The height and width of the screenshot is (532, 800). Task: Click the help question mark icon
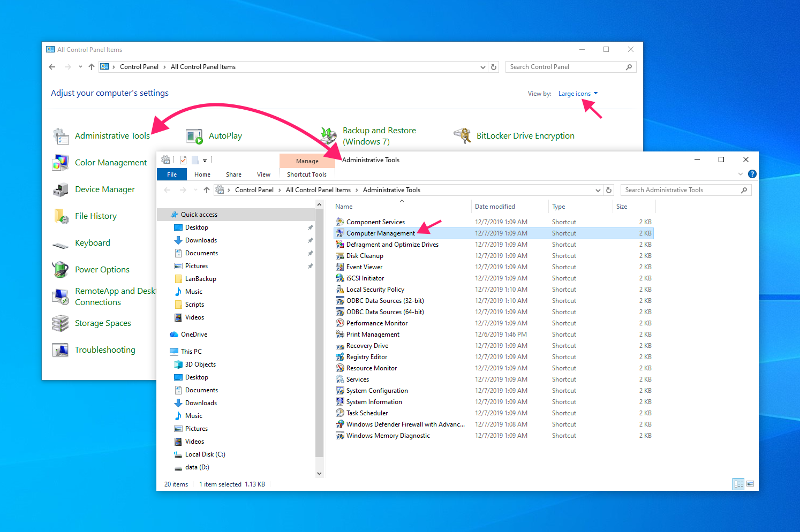click(x=752, y=174)
